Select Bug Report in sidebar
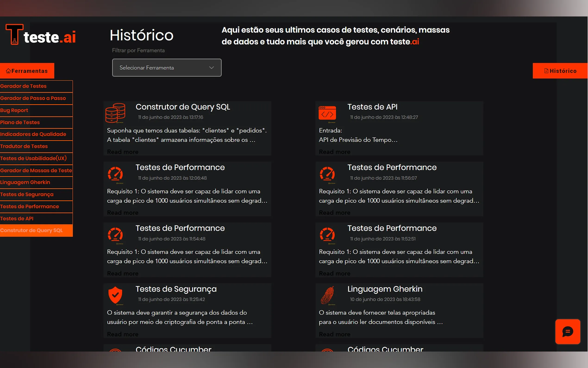This screenshot has height=368, width=588. point(14,110)
